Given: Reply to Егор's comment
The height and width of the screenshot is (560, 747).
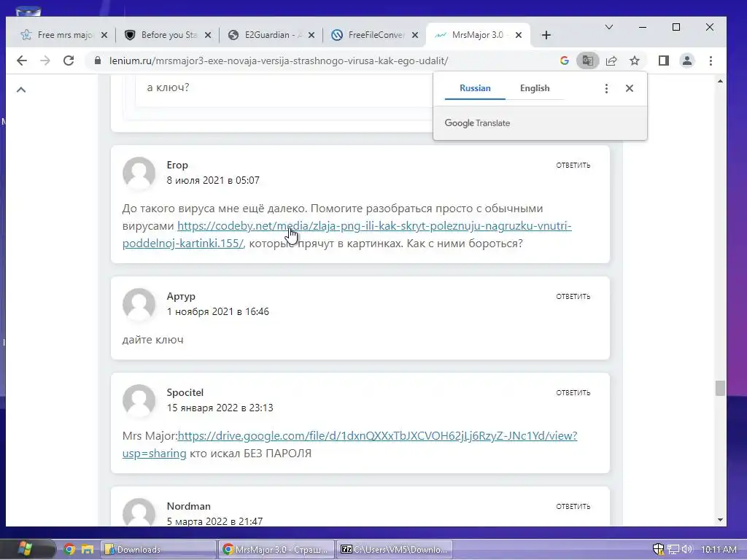Looking at the screenshot, I should pyautogui.click(x=573, y=166).
